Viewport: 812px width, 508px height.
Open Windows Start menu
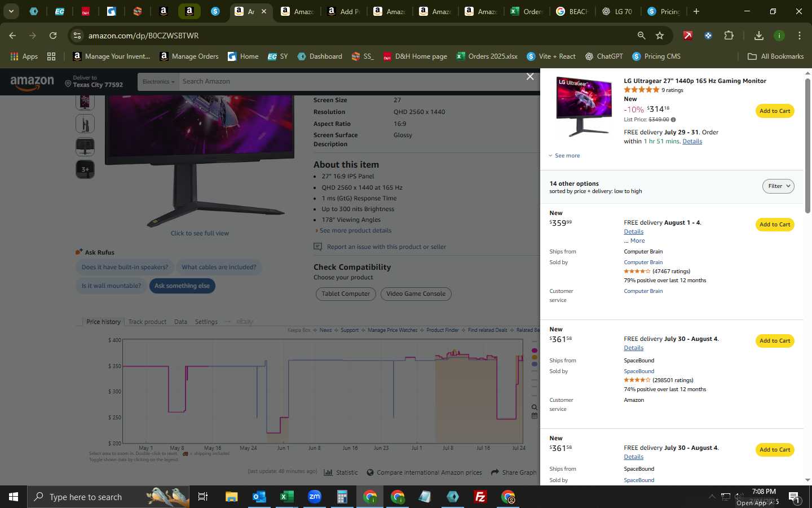point(14,497)
